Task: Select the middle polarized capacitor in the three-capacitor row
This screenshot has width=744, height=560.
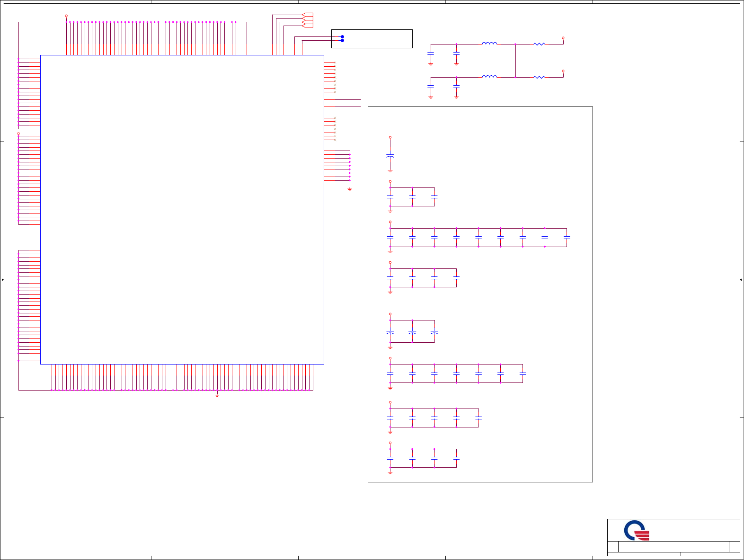Action: pos(412,332)
